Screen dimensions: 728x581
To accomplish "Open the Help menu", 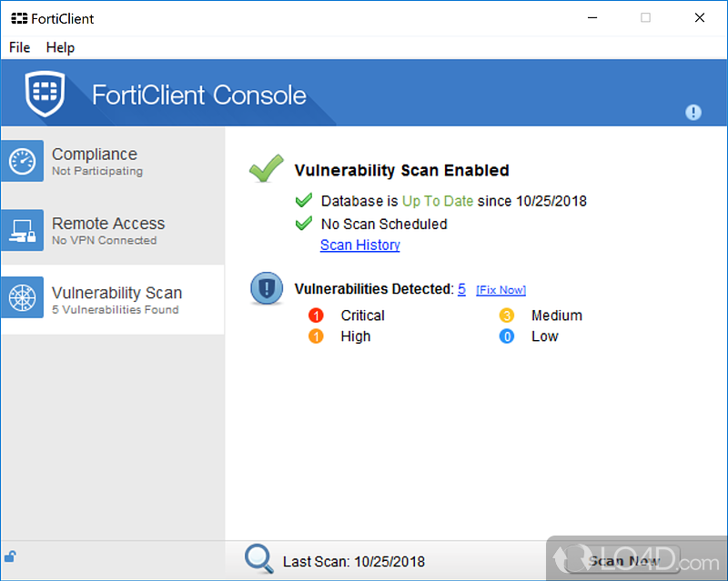I will click(x=60, y=47).
